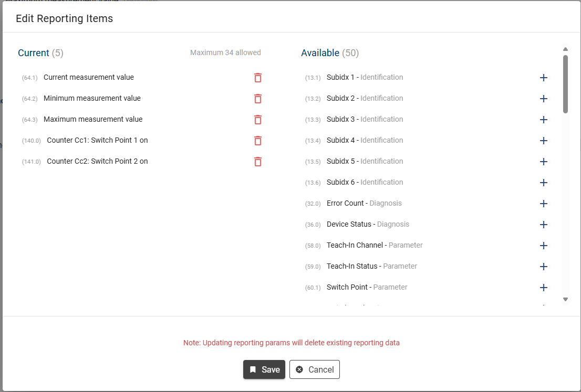581x392 pixels.
Task: Select Subidx 2 Identification list entry
Action: click(x=365, y=98)
